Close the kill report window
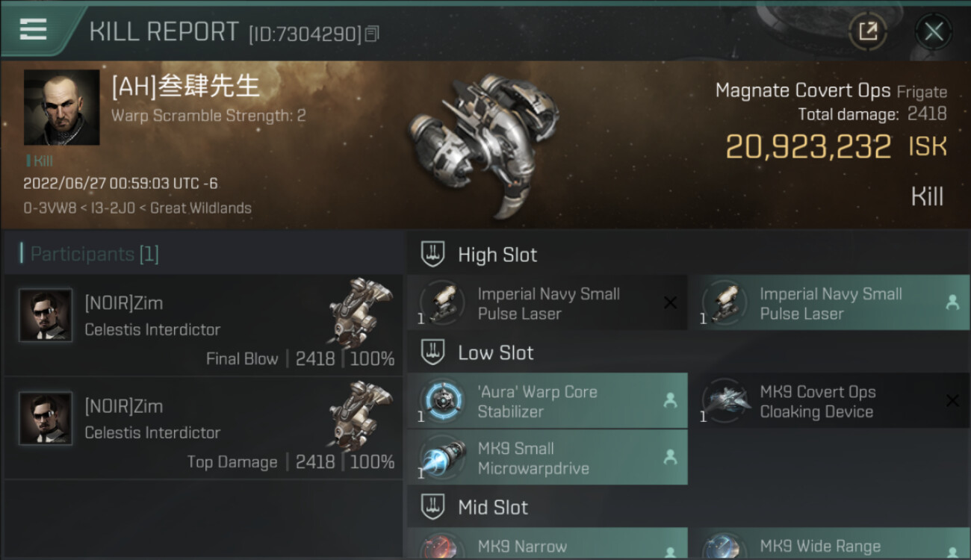This screenshot has height=560, width=971. [934, 31]
